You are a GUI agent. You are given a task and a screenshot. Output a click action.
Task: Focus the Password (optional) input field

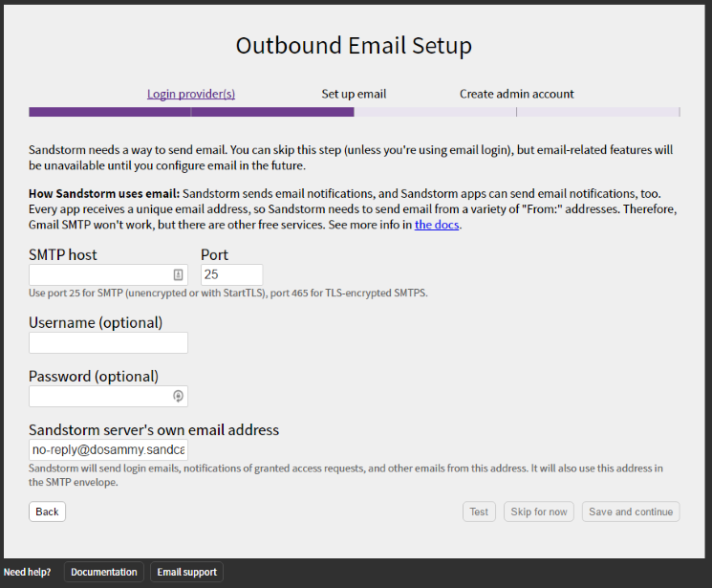[x=108, y=396]
